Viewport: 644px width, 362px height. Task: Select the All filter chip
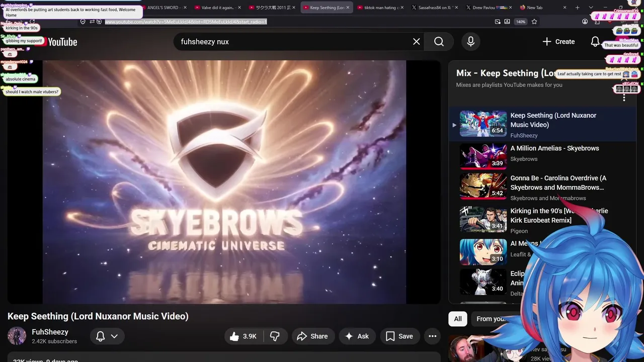(458, 319)
